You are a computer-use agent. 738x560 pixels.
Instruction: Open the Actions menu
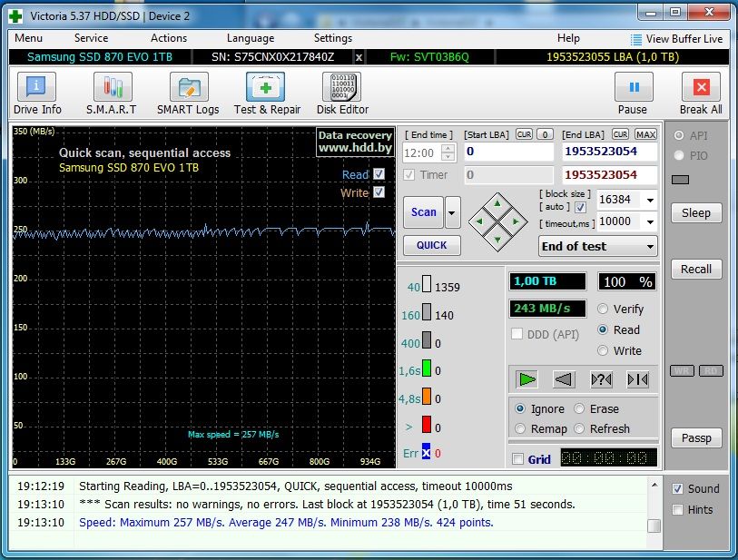pos(169,39)
